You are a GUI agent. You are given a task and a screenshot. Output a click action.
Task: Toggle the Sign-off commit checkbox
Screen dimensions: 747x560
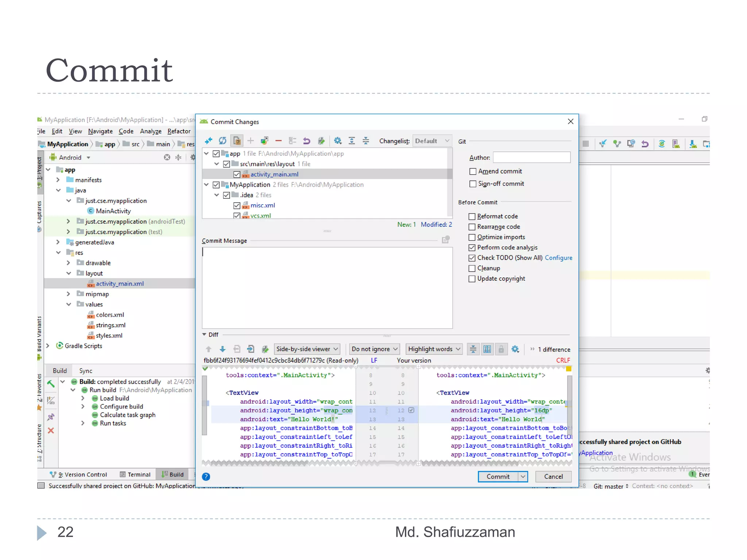[x=473, y=184]
